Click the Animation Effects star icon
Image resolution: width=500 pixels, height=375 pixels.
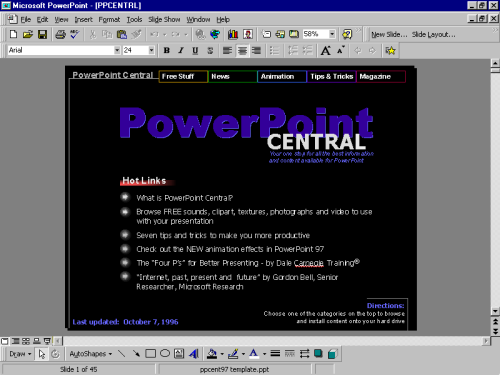390,50
